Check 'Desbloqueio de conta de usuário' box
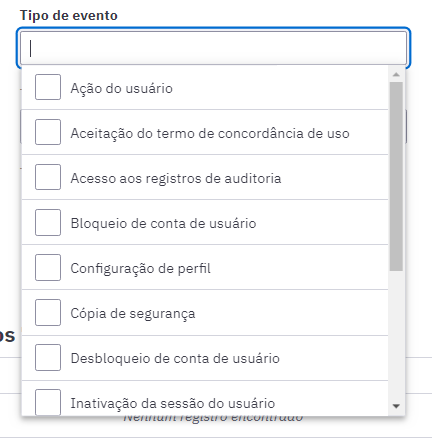The height and width of the screenshot is (442, 432). pos(48,357)
